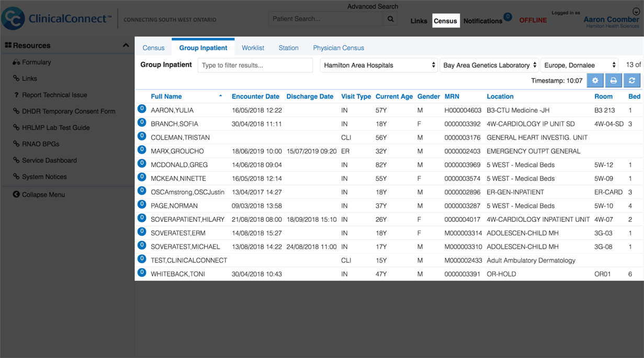Viewport: 644px width, 358px height.
Task: Select patient name AARON,YULIA
Action: click(x=172, y=110)
